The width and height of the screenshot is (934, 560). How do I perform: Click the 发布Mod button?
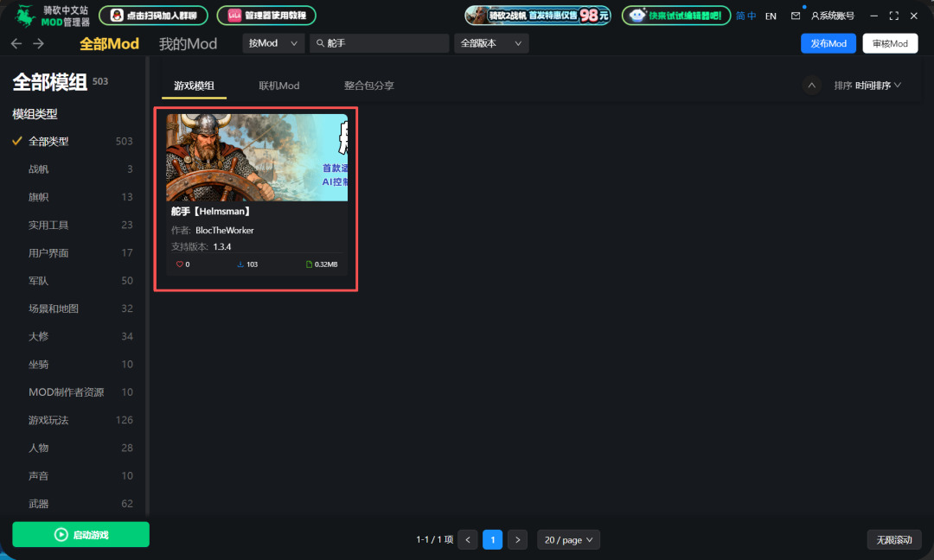(828, 43)
